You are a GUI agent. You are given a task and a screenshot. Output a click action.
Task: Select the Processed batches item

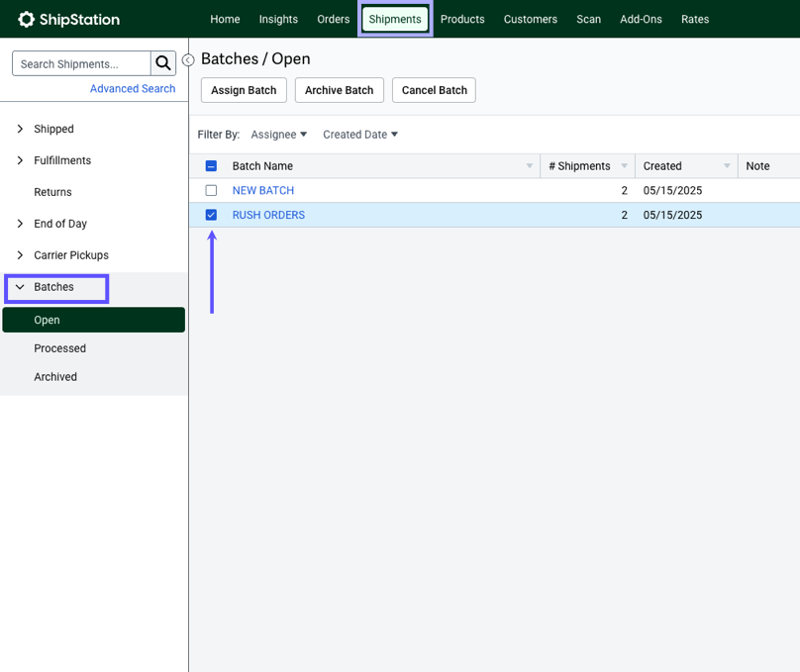tap(59, 348)
